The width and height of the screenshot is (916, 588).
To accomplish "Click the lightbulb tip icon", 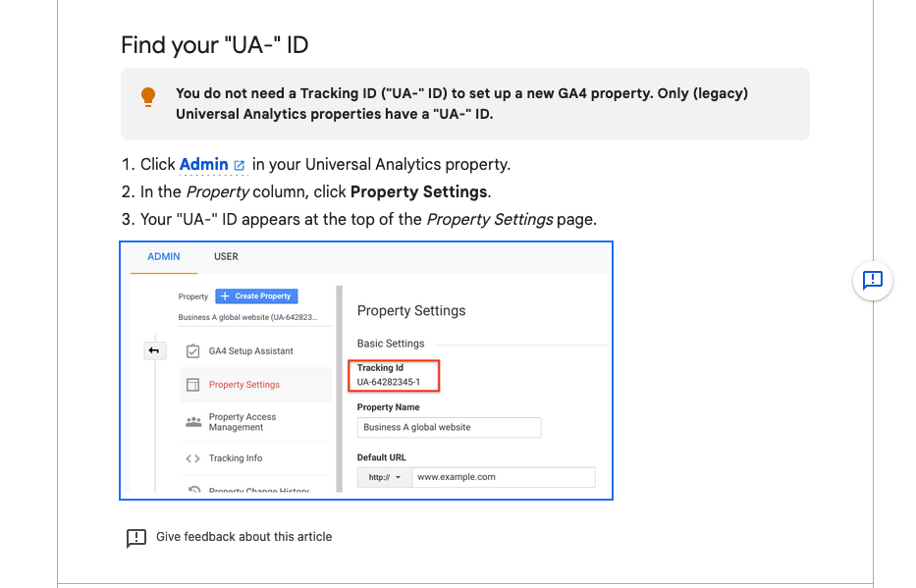I will (x=148, y=96).
